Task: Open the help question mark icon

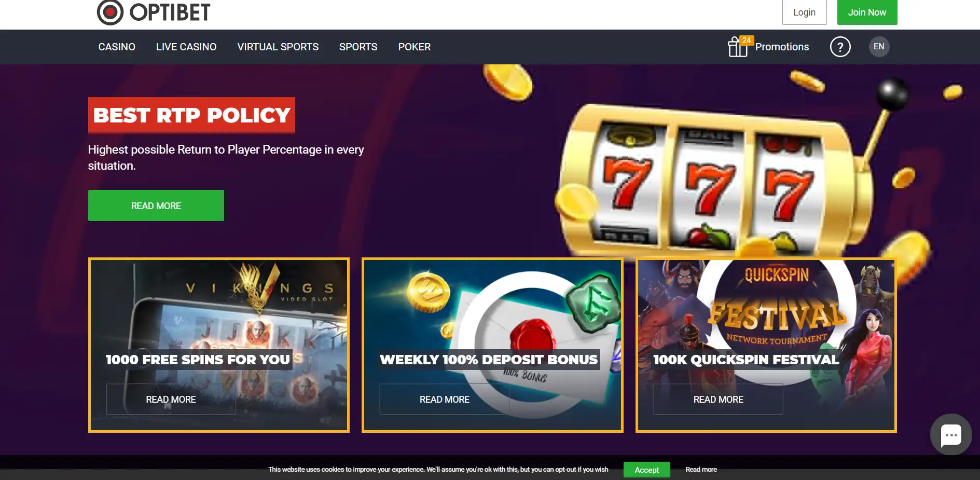Action: [x=840, y=47]
